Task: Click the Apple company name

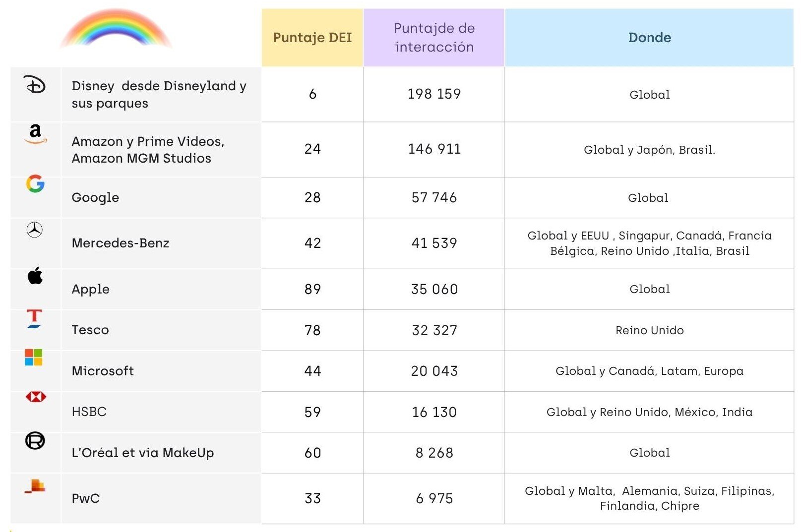Action: pos(90,289)
